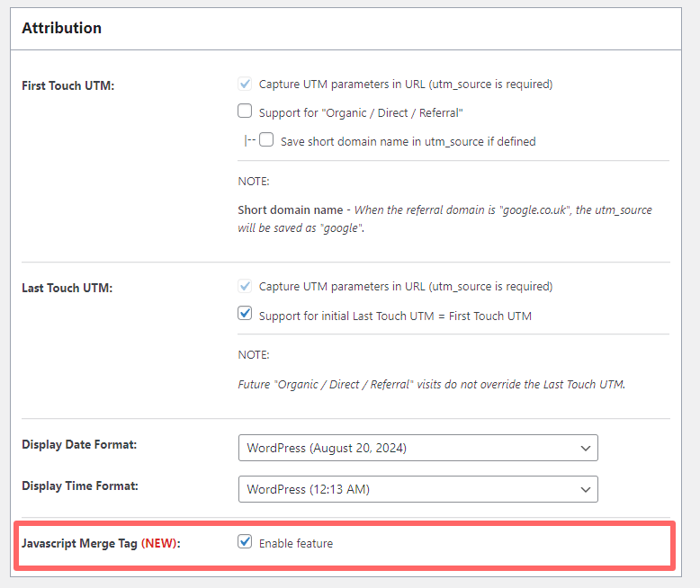Click First Touch "Capture UTM parameters" checkbox
The height and width of the screenshot is (588, 700).
[x=245, y=85]
